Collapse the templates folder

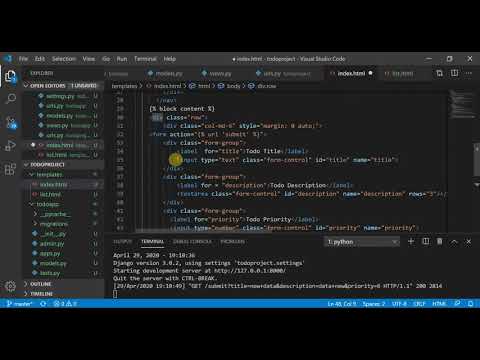coord(63,174)
